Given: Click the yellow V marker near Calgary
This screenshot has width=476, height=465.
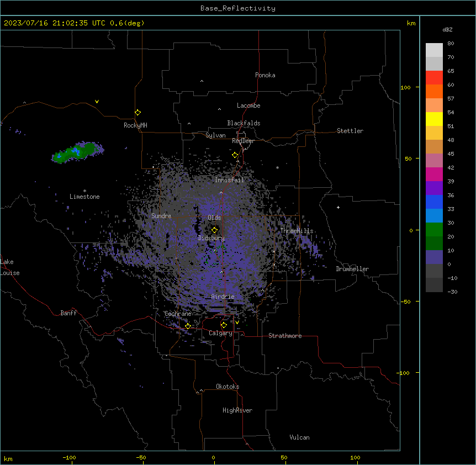Looking at the screenshot, I should [237, 323].
